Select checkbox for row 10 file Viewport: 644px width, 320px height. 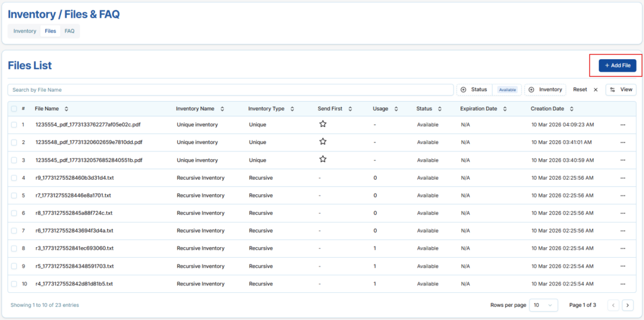[14, 284]
